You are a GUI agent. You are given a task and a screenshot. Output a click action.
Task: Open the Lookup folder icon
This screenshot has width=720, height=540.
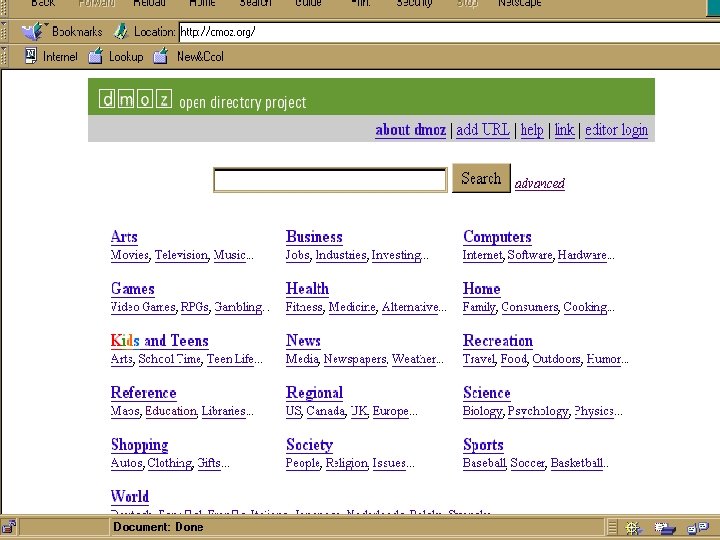95,56
